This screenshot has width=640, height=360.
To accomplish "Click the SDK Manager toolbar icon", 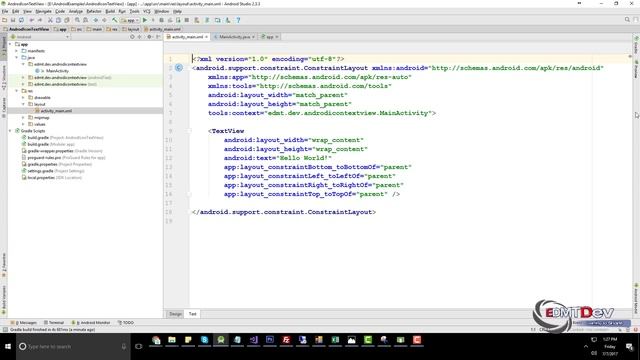I will (x=228, y=20).
